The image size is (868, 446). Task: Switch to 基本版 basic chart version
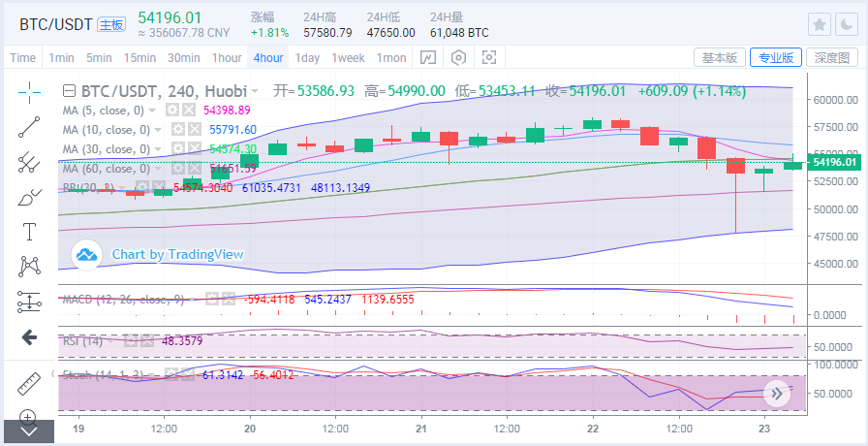(720, 57)
